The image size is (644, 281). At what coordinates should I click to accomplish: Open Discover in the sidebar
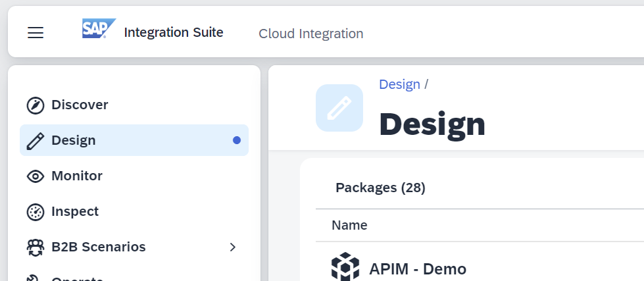click(134, 105)
